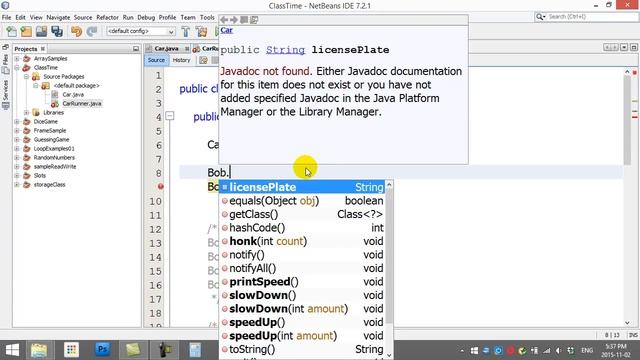Open the Team menu
Image resolution: width=640 pixels, height=360 pixels.
pyautogui.click(x=188, y=18)
